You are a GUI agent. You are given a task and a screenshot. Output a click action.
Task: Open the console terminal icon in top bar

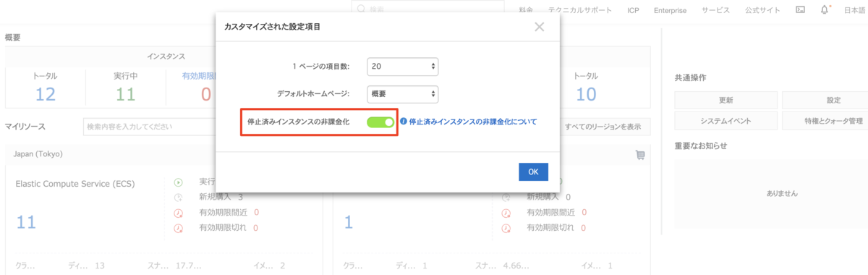[800, 10]
